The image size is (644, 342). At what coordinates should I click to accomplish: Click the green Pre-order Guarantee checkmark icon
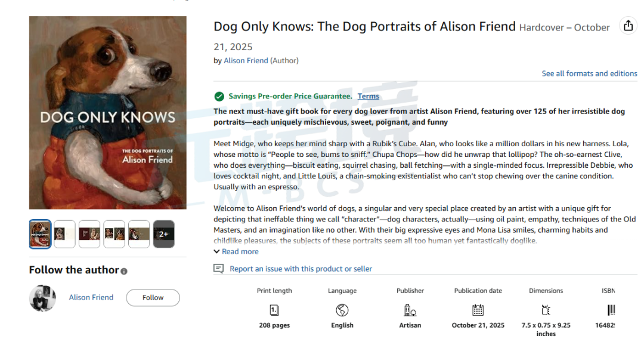pyautogui.click(x=219, y=97)
